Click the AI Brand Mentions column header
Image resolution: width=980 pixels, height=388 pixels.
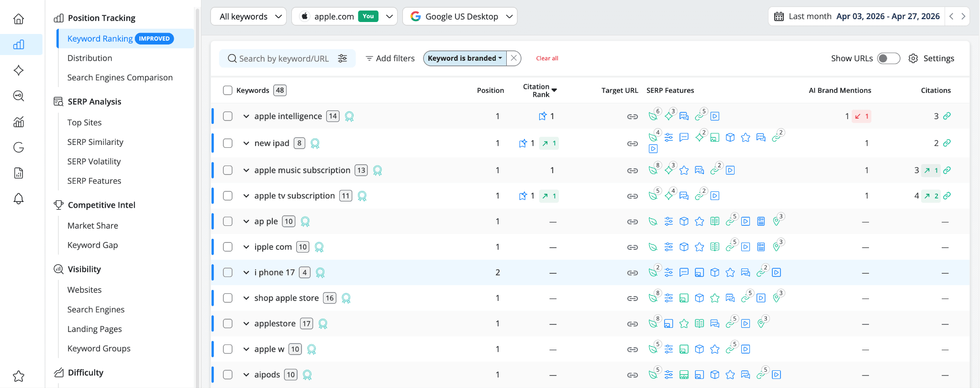pyautogui.click(x=840, y=90)
